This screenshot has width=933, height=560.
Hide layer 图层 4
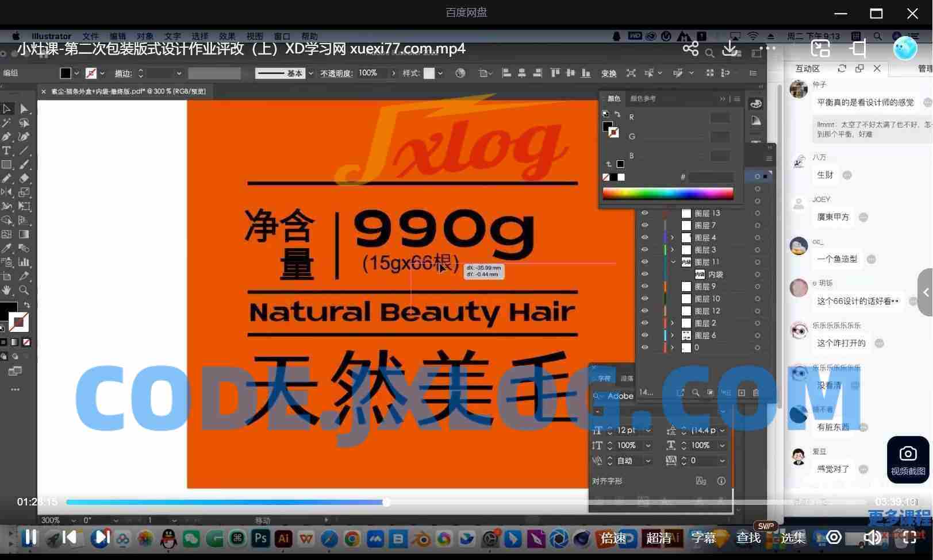(644, 237)
